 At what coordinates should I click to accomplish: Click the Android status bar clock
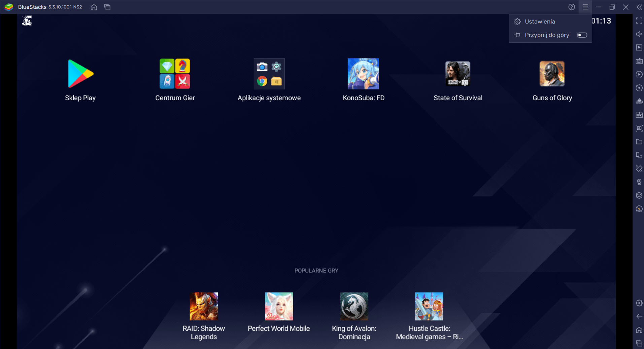click(x=601, y=21)
